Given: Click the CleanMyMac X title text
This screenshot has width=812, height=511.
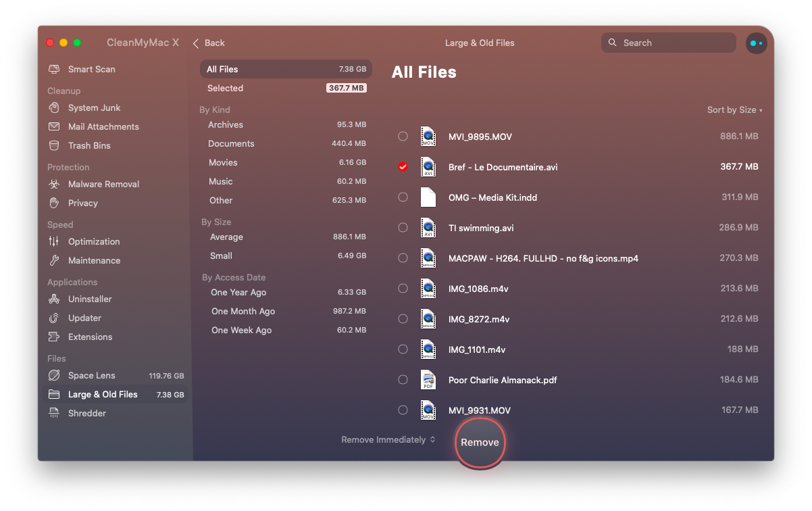Looking at the screenshot, I should [143, 43].
